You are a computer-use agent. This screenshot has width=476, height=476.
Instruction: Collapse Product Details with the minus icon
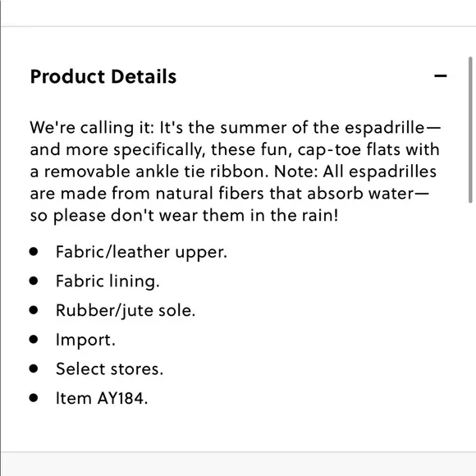pos(440,76)
